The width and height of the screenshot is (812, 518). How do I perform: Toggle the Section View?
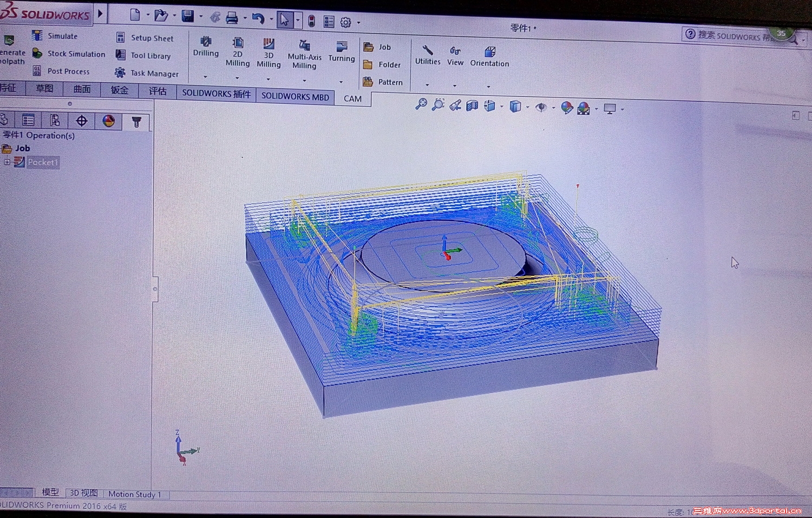tap(473, 106)
